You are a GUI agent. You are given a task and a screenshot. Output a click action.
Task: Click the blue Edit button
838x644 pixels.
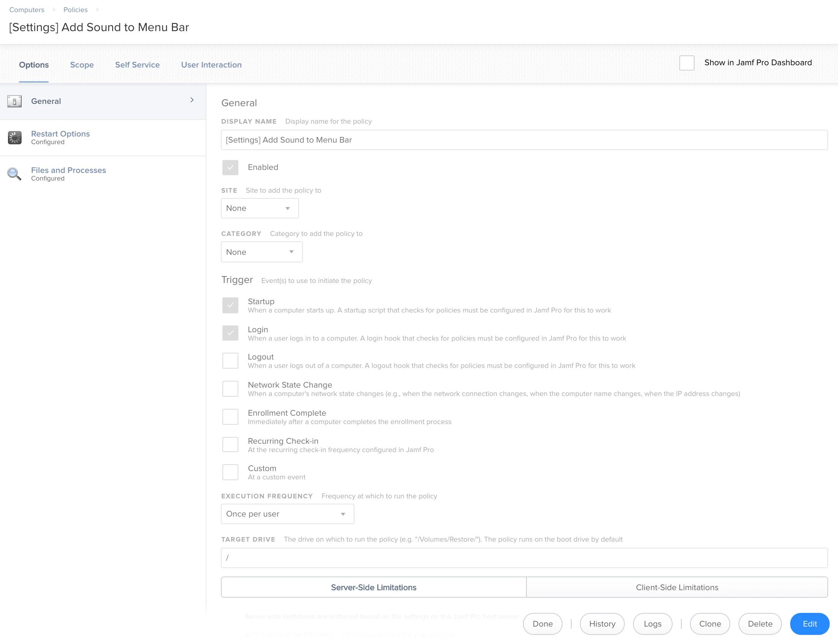click(x=809, y=624)
